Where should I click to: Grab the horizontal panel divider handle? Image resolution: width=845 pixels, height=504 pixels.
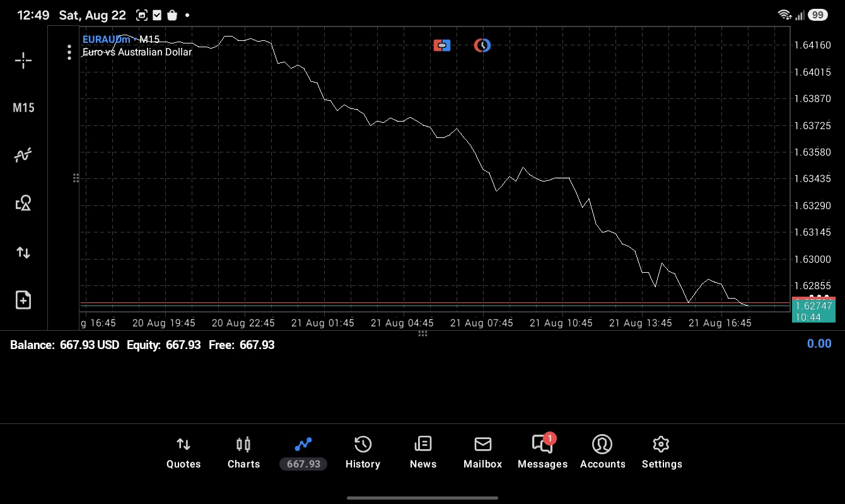tap(422, 334)
